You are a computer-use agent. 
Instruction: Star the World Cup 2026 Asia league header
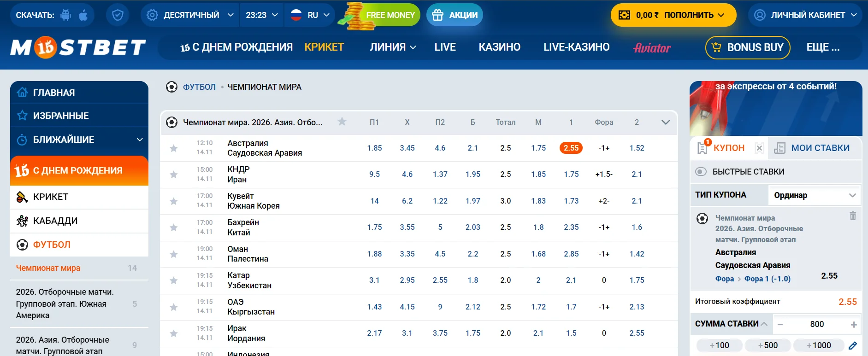point(342,122)
